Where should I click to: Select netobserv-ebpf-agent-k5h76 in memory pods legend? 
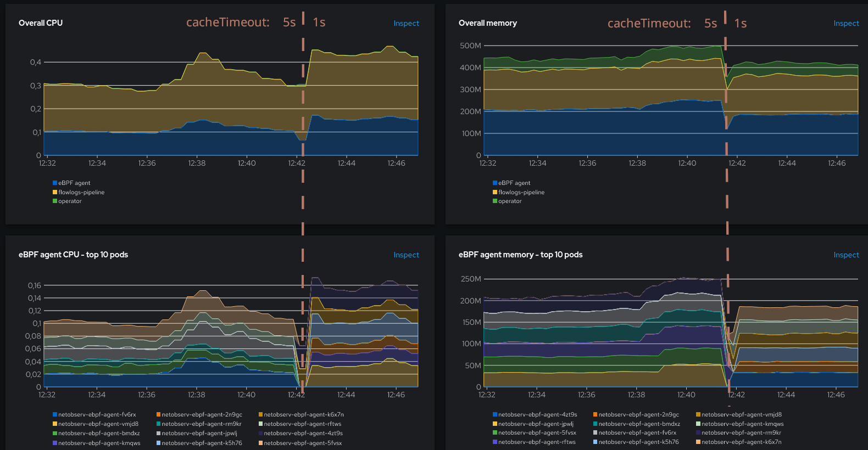pyautogui.click(x=636, y=442)
